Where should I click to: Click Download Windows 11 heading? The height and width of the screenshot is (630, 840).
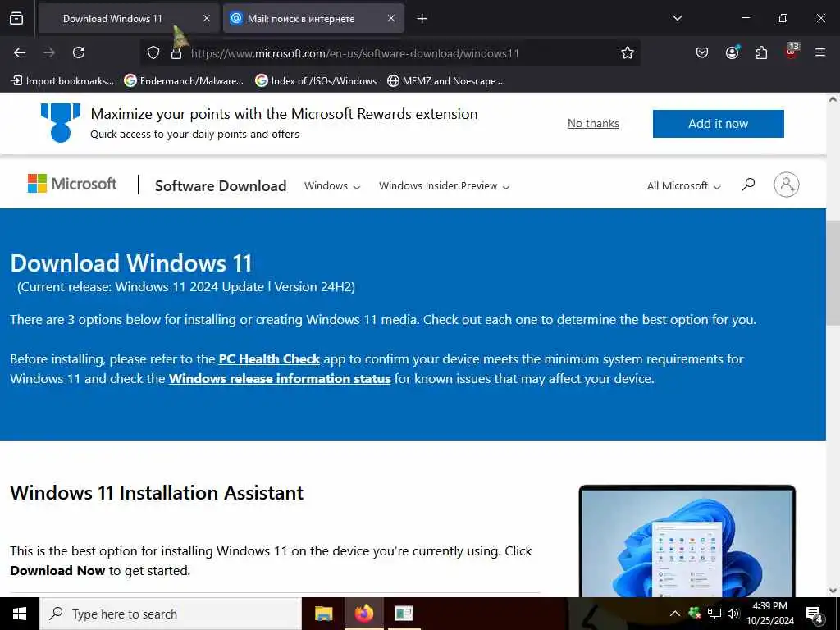pyautogui.click(x=131, y=263)
